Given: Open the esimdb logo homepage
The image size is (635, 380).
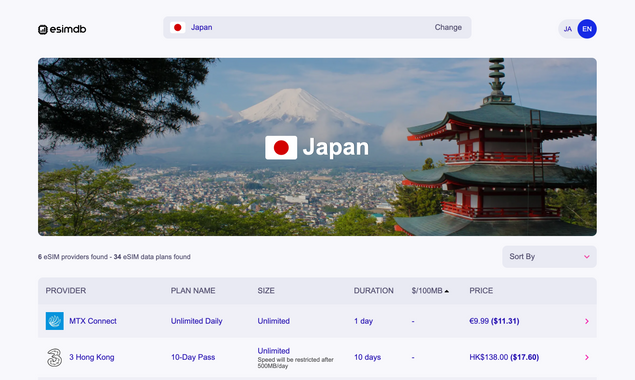Looking at the screenshot, I should [62, 29].
